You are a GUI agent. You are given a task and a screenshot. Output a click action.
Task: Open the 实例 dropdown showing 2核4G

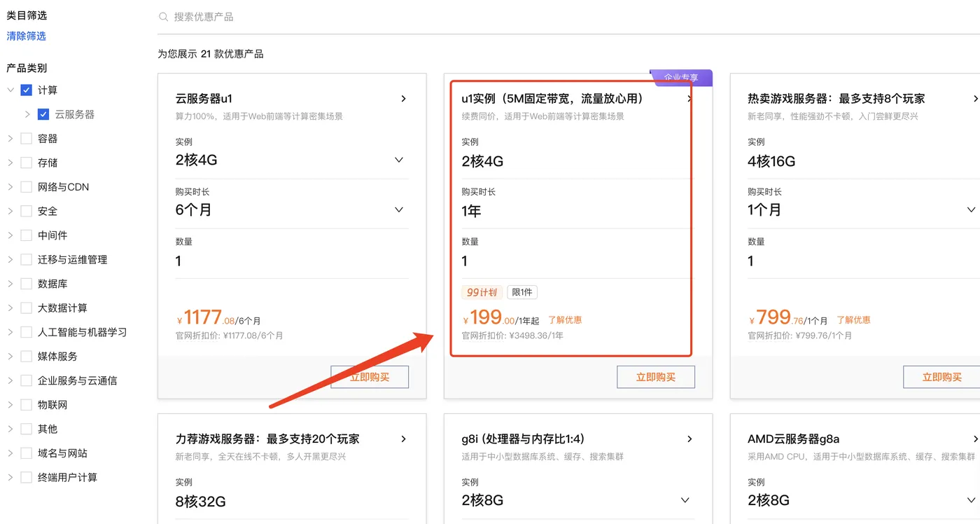click(x=399, y=160)
